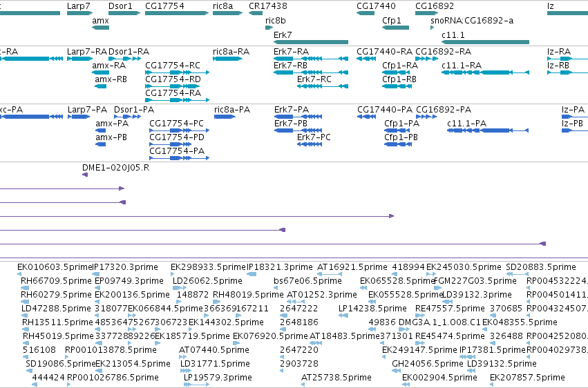
Task: Select the snoRNA:CG16892-a feature
Action: (433, 28)
